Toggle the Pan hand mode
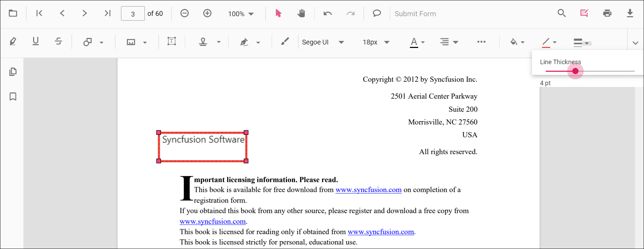 point(301,13)
